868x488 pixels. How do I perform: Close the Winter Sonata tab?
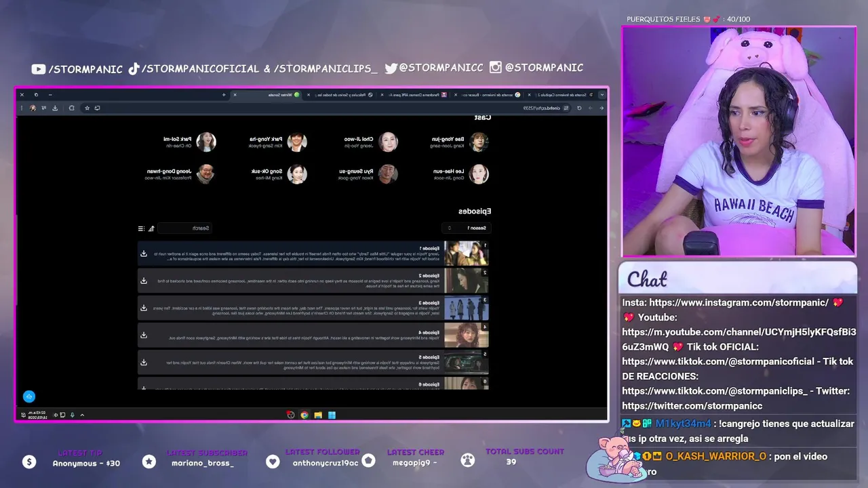click(x=235, y=95)
